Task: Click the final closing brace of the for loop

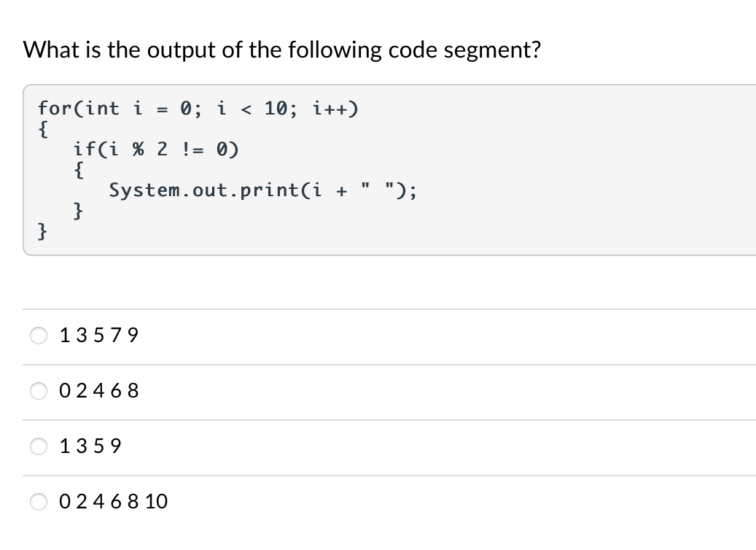Action: (43, 232)
